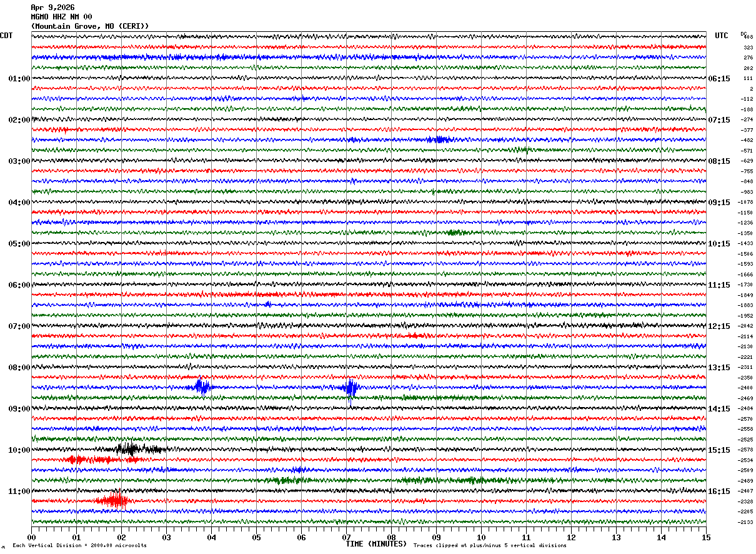Click the '10:15' UTC time label
The image size is (756, 554).
click(719, 244)
